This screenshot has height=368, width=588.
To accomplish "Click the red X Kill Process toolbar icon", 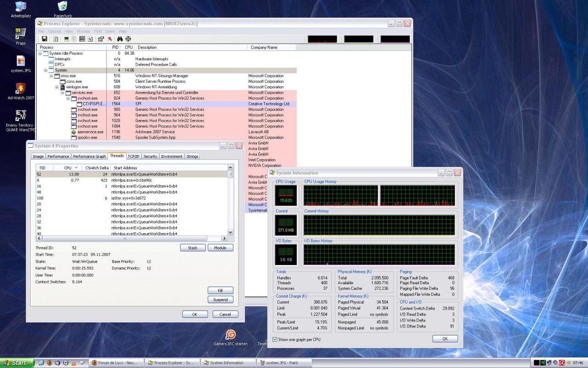I will [110, 39].
